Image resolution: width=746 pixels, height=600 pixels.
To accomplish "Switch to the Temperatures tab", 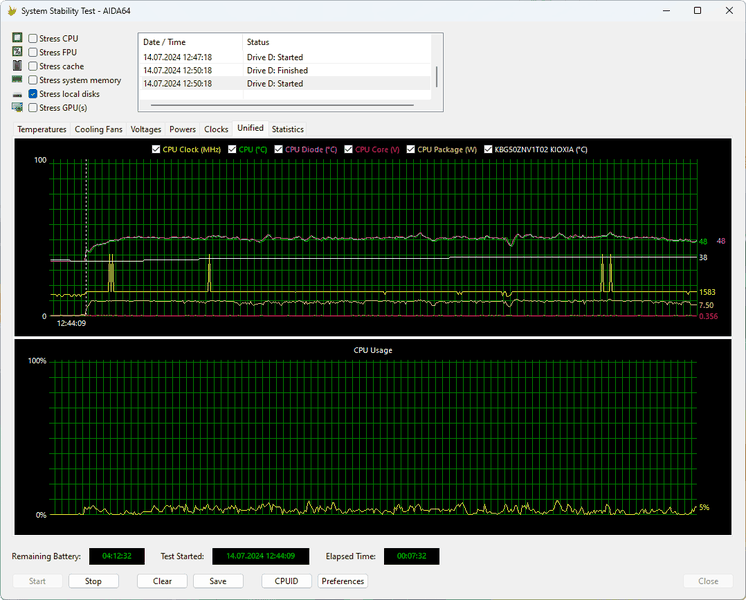I will click(x=42, y=129).
